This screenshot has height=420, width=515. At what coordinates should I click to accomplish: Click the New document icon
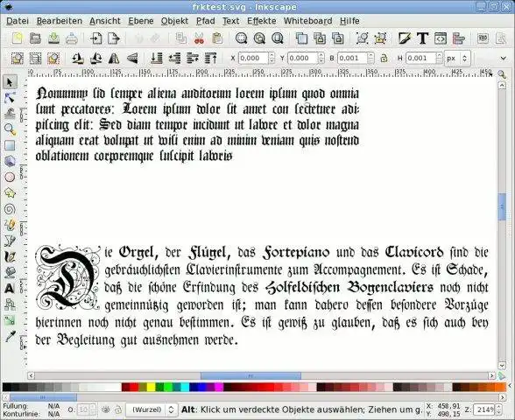point(18,38)
